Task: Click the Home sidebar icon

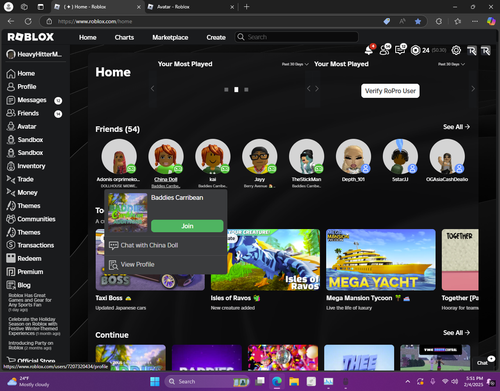Action: (11, 74)
